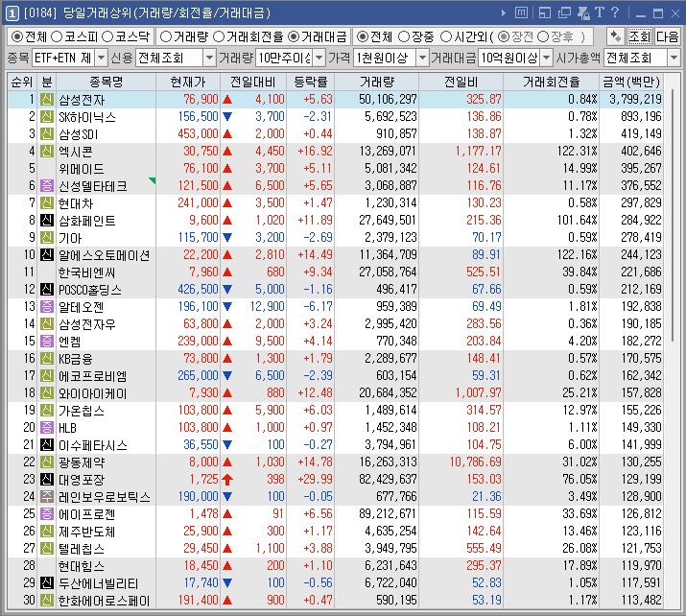
Task: Click the title bar arrow expand icon
Action: (504, 13)
